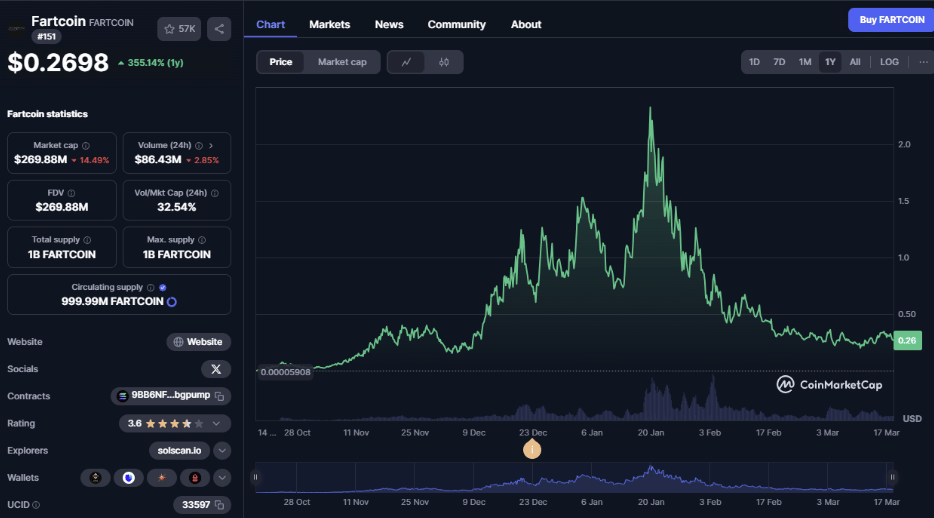Open the Markets tab
The width and height of the screenshot is (934, 518).
[329, 24]
